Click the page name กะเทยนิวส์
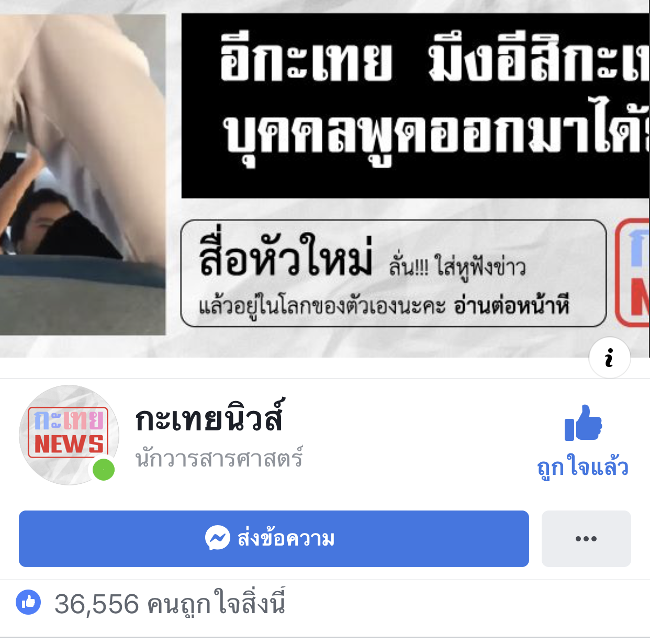 [x=209, y=418]
